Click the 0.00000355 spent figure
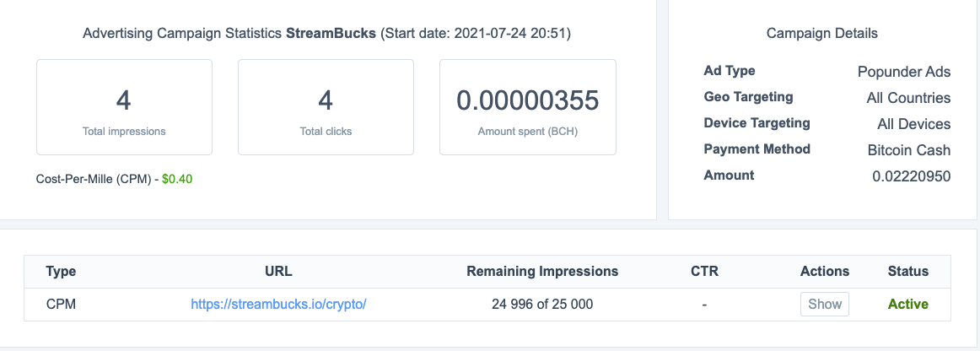 tap(527, 100)
